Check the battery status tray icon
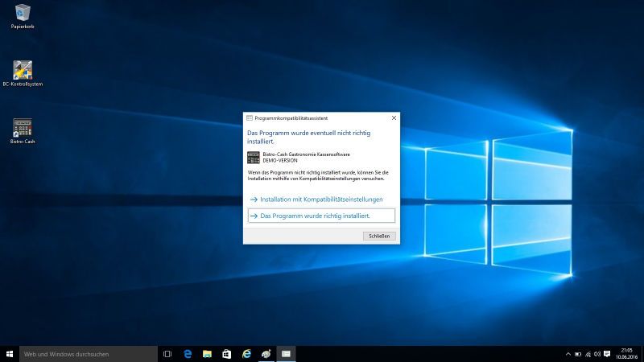The image size is (644, 362). tap(578, 354)
